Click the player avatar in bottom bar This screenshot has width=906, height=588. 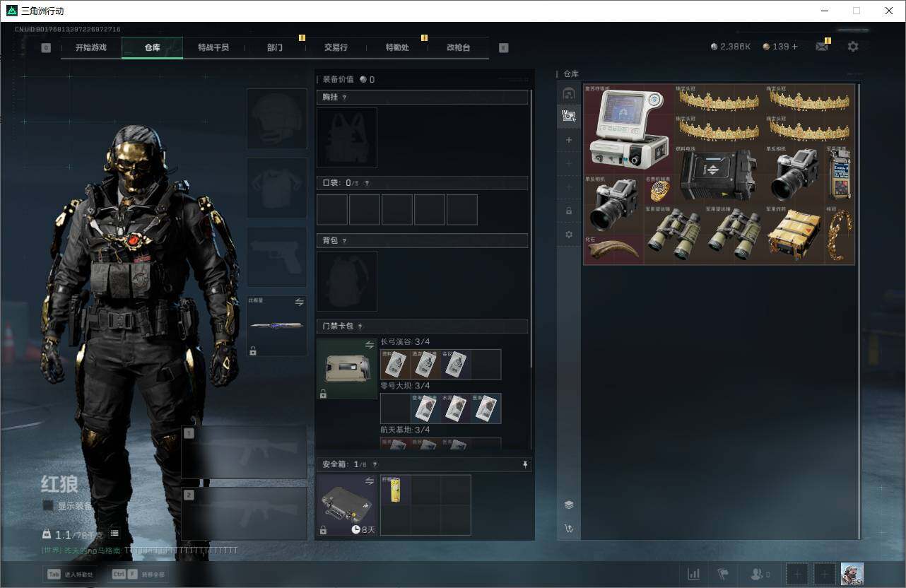click(x=852, y=574)
